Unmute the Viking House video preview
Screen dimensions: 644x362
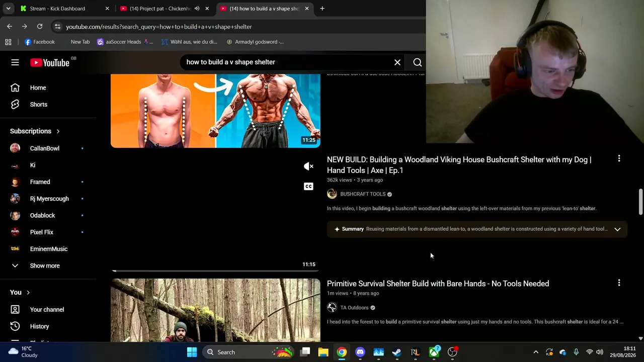[x=308, y=166]
